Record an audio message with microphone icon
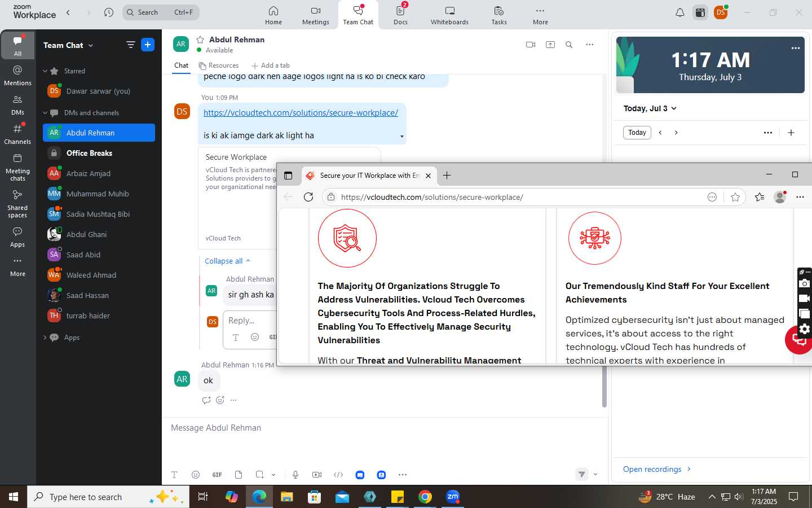The width and height of the screenshot is (812, 508). point(295,475)
